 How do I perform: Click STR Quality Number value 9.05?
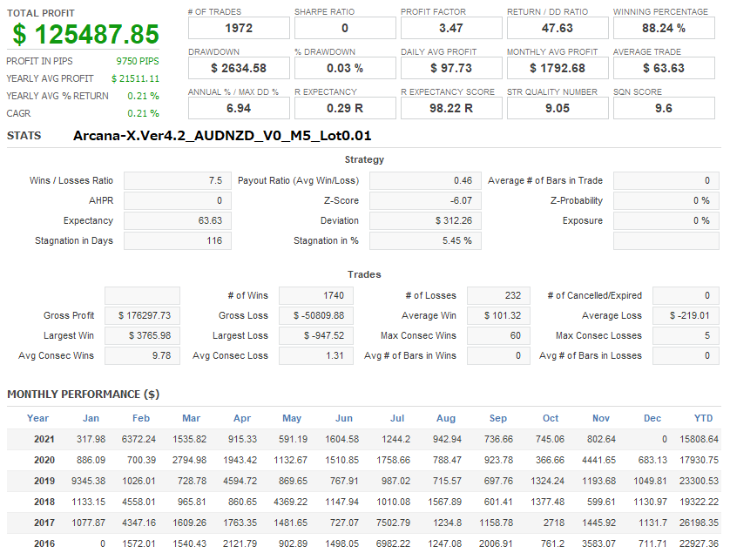[558, 108]
